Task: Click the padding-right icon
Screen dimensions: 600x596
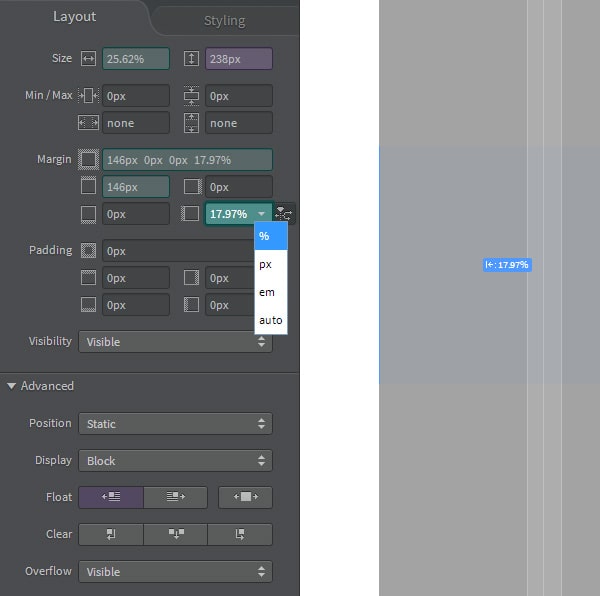Action: [191, 278]
